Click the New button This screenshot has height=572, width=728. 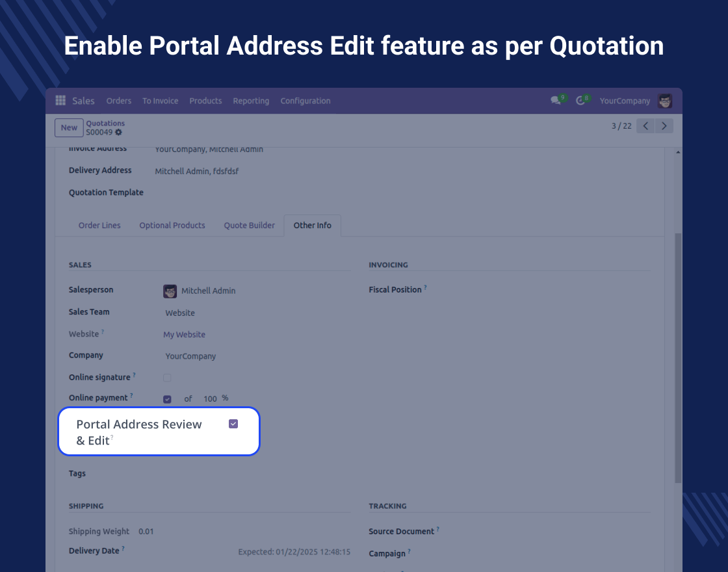tap(69, 127)
